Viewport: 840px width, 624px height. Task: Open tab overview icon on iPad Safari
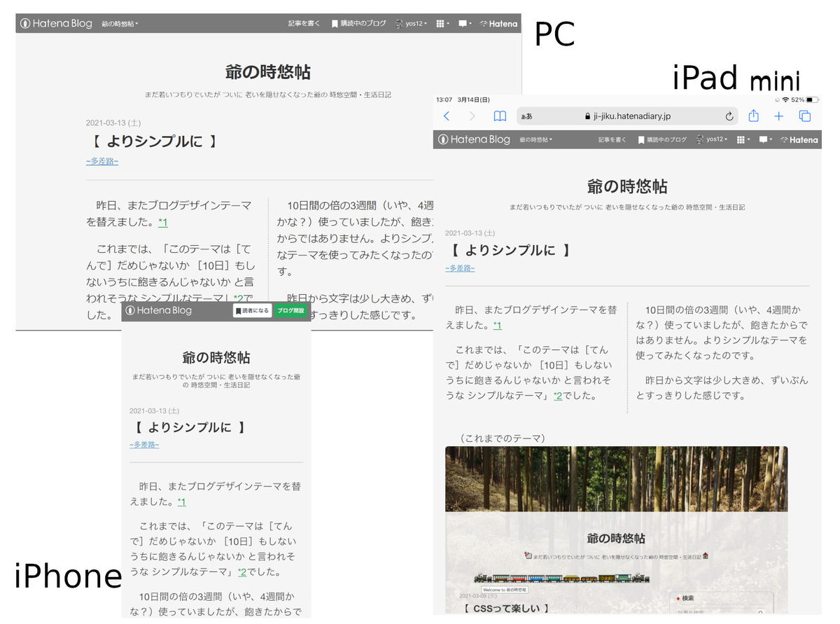coord(805,116)
